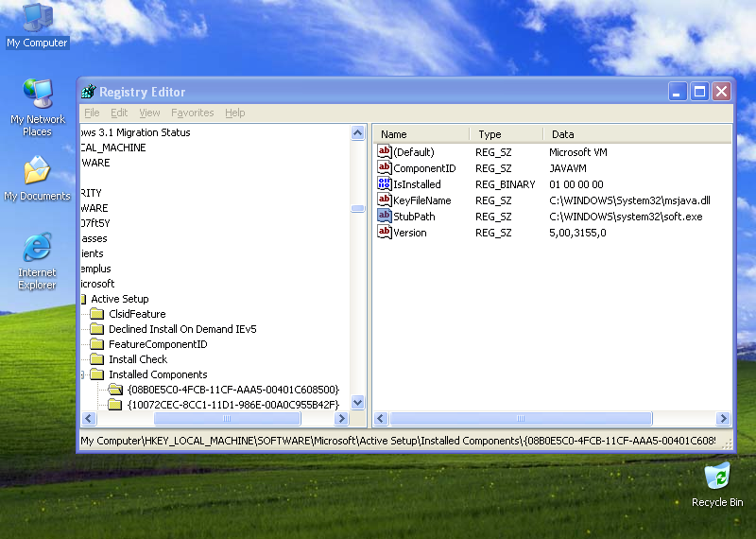Screen dimensions: 756x539
Task: Click the 'Microsoft VM' data cell
Action: tap(578, 152)
